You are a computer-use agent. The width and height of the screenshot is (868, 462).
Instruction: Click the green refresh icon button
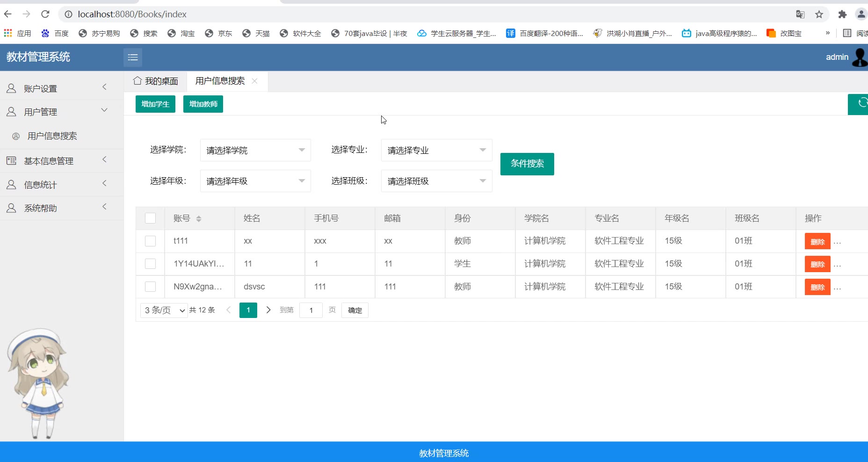click(859, 104)
